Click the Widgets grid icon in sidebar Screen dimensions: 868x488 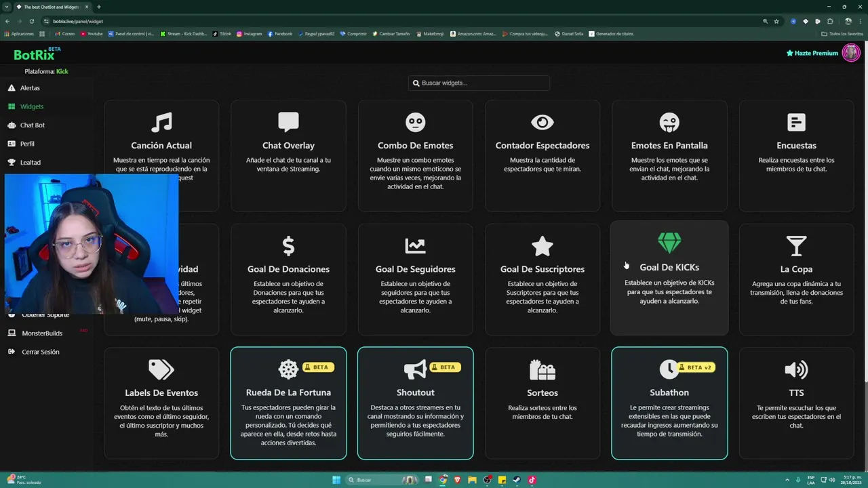pos(12,106)
